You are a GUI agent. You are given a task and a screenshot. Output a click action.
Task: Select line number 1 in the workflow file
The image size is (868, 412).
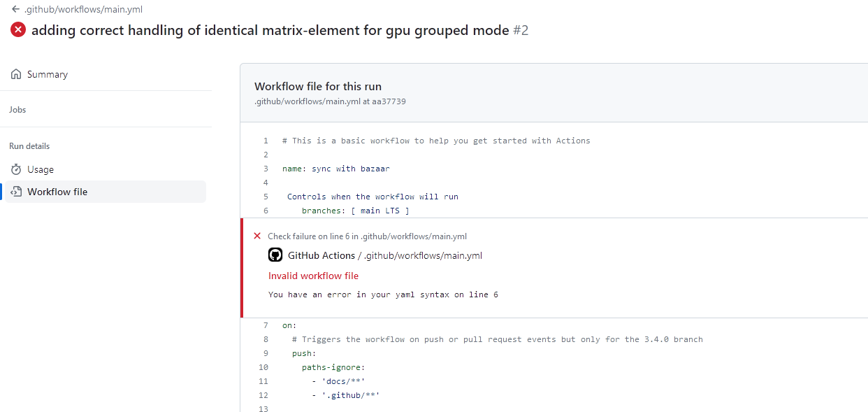pos(265,140)
